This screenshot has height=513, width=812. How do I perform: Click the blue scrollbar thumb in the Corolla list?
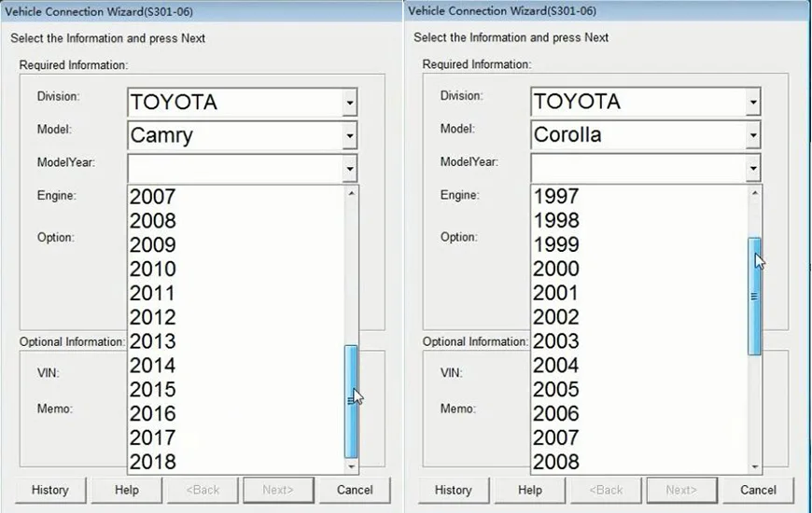pyautogui.click(x=754, y=296)
